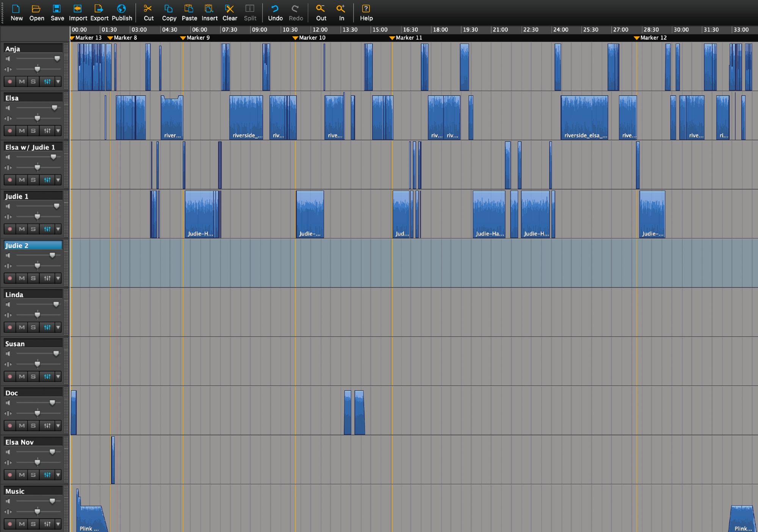Click the Help toolbar item
The width and height of the screenshot is (758, 532).
[x=366, y=12]
